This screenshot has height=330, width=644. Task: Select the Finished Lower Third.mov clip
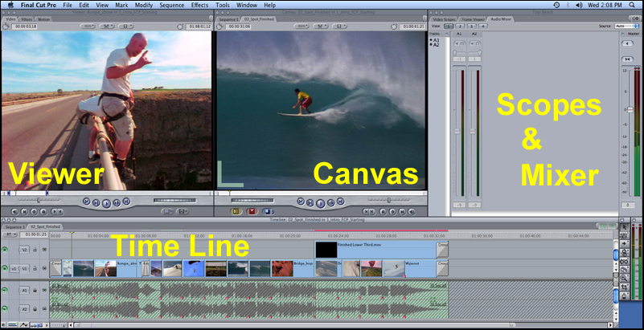pos(375,250)
